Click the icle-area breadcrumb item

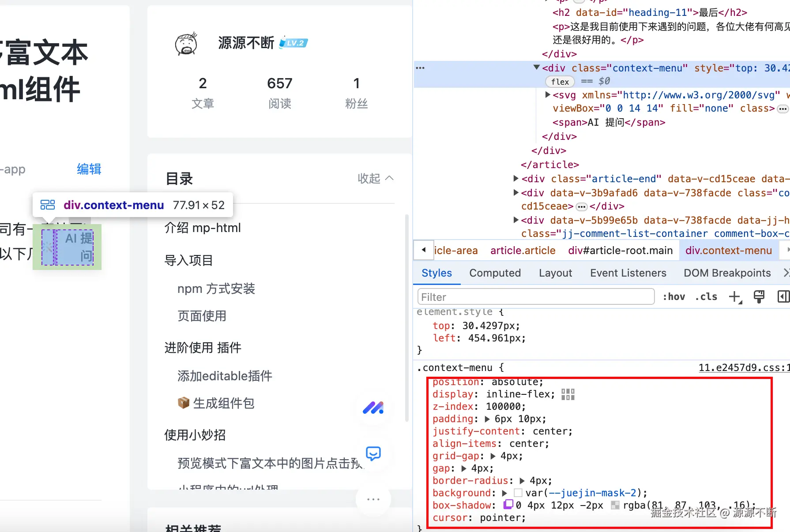coord(456,251)
